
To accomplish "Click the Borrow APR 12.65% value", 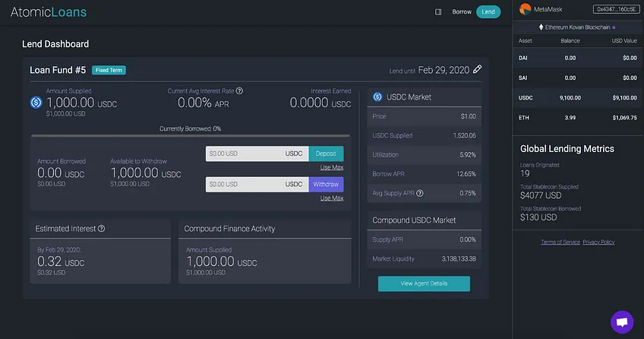I will [466, 174].
